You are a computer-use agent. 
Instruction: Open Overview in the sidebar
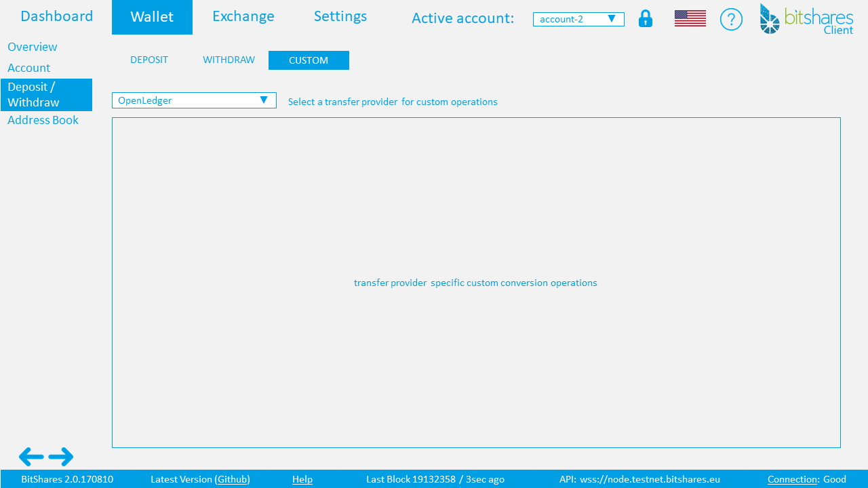pos(33,47)
